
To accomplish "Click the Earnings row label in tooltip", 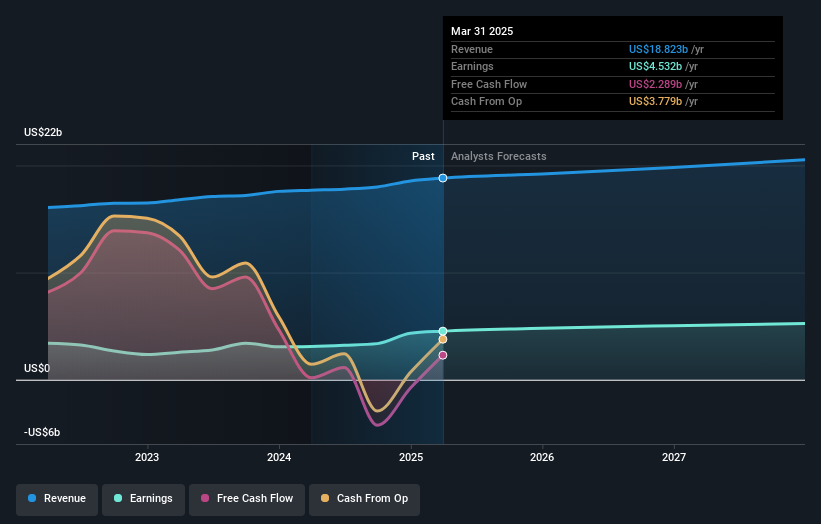I will point(472,66).
